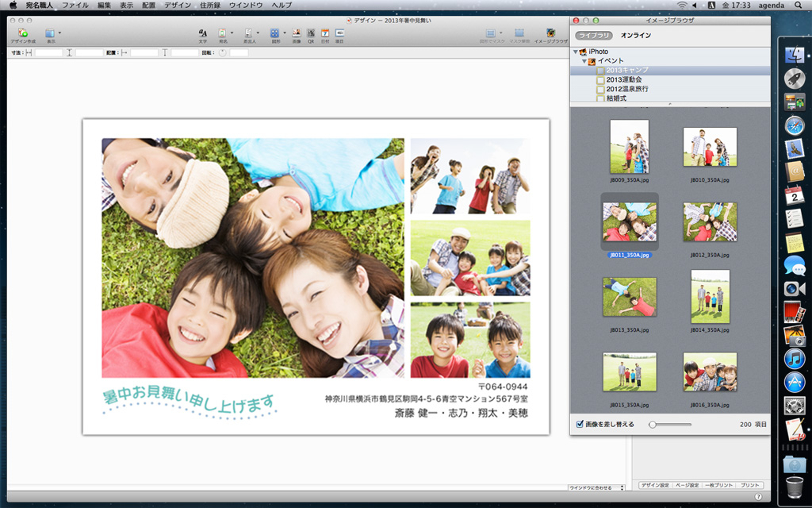
Task: Add a QR code with QR icon
Action: point(311,33)
